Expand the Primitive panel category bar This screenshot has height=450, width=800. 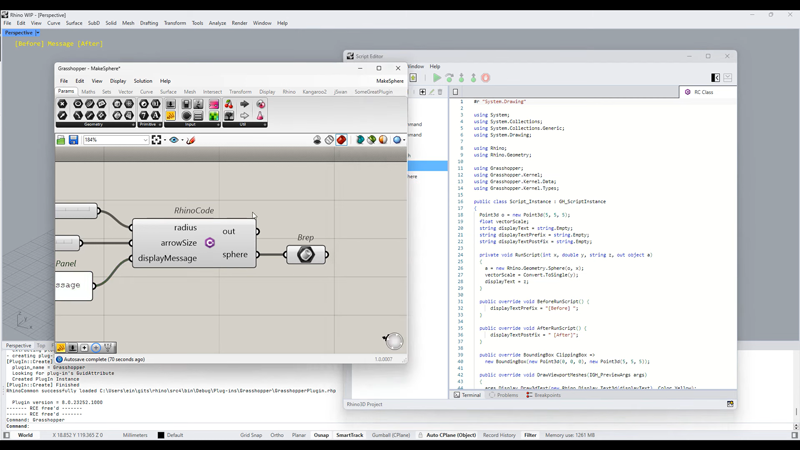pyautogui.click(x=149, y=124)
